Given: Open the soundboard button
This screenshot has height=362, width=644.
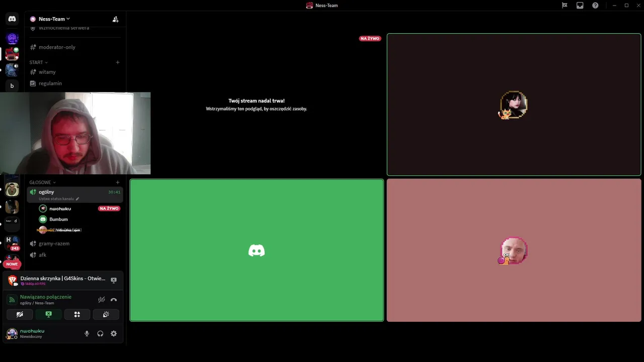Looking at the screenshot, I should click(106, 314).
